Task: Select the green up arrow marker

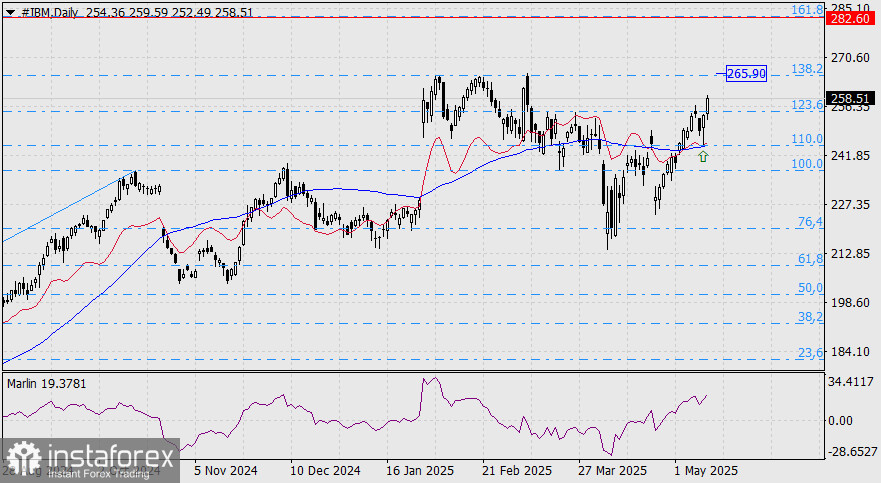Action: click(x=703, y=157)
